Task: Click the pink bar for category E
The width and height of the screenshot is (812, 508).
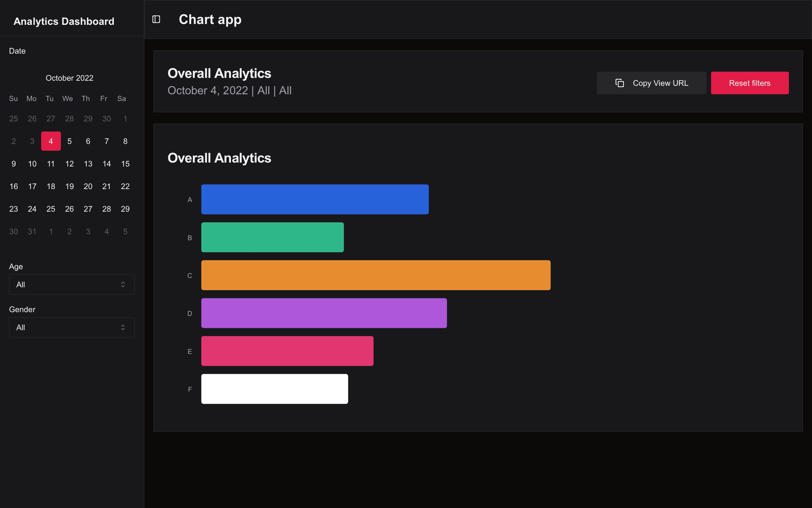Action: [x=287, y=351]
